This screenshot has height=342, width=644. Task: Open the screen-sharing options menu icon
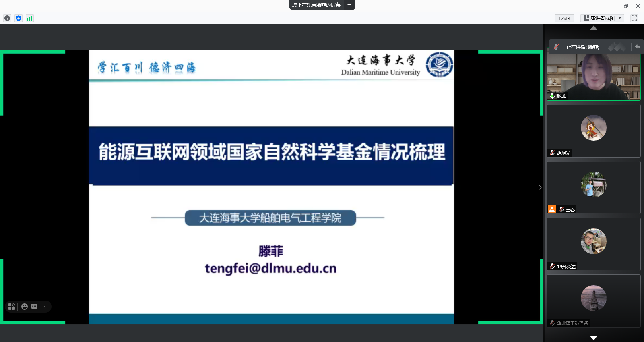point(349,5)
